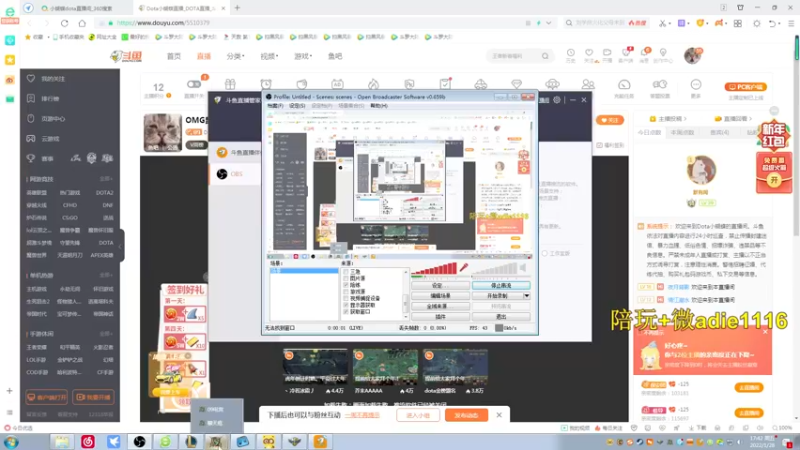Open the flame icon in streamer toolbar
The width and height of the screenshot is (800, 450).
(373, 84)
